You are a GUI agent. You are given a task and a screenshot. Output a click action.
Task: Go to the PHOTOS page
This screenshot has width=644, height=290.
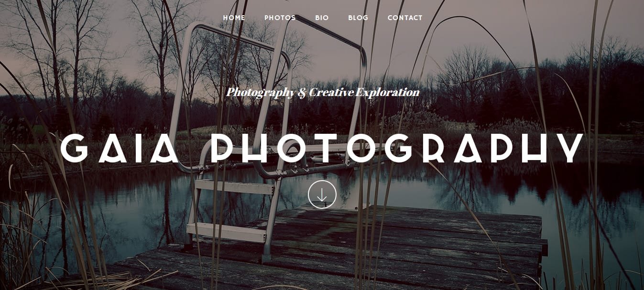pos(280,18)
